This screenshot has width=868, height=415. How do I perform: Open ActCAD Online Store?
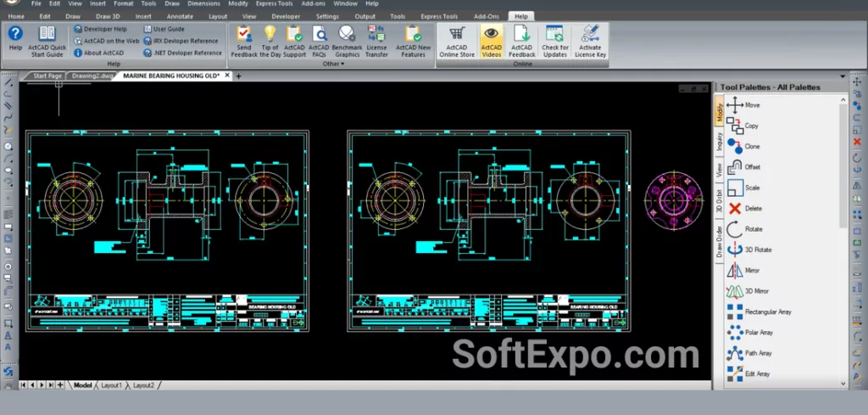(x=457, y=41)
